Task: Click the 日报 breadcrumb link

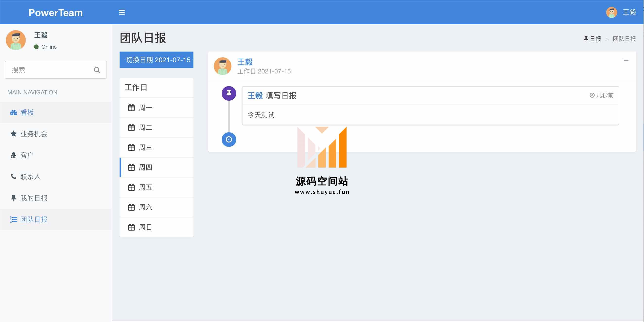Action: (592, 39)
